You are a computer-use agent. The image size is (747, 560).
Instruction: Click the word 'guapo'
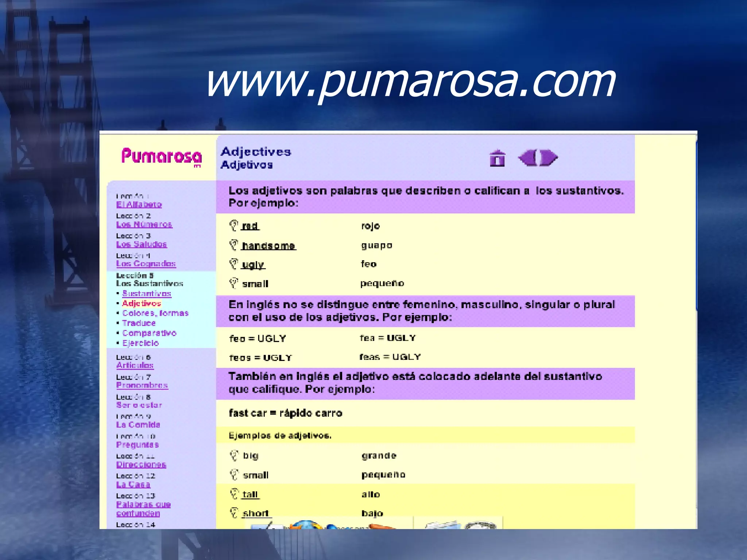[x=377, y=246]
